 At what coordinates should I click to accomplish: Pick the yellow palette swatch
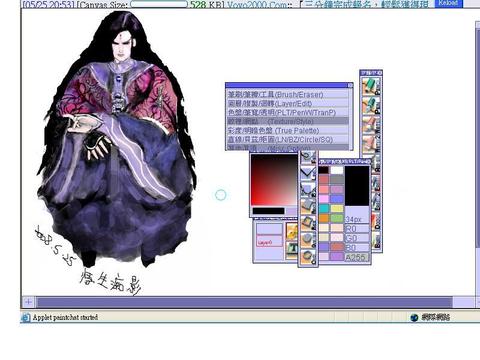(337, 209)
